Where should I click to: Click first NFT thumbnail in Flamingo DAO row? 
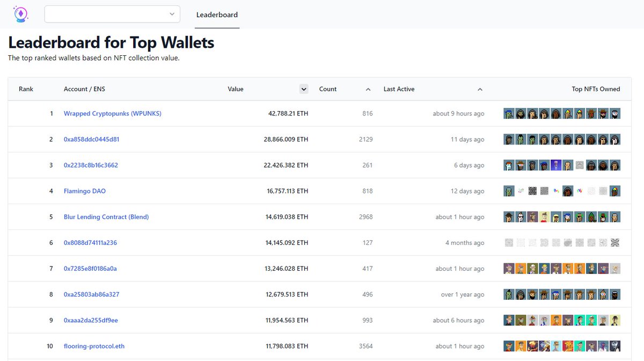(x=509, y=191)
